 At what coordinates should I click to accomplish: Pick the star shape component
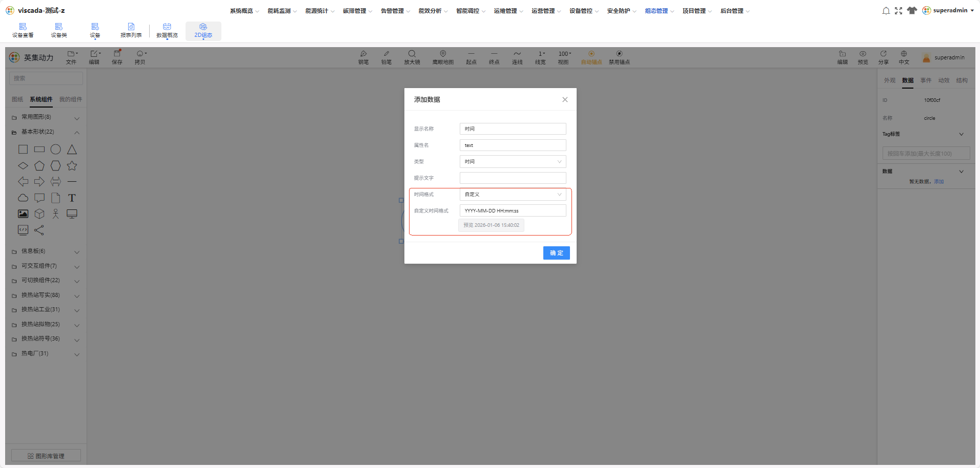point(72,166)
